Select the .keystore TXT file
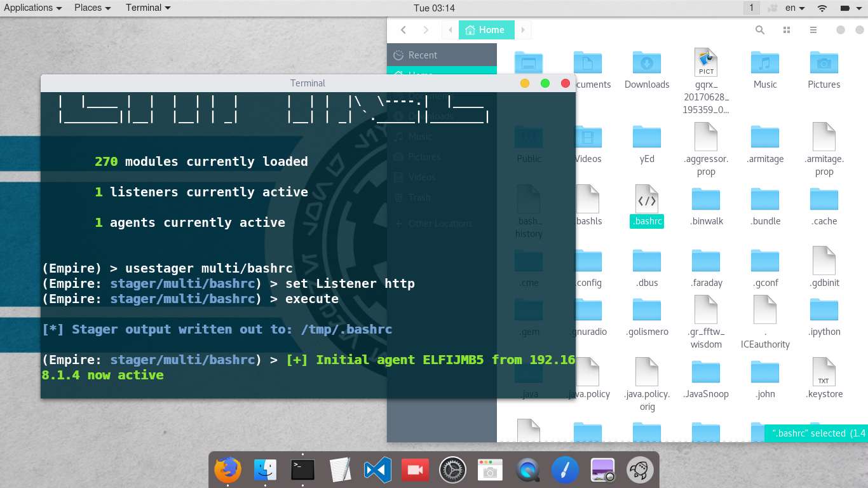Screen dimensions: 868x488 tap(824, 372)
